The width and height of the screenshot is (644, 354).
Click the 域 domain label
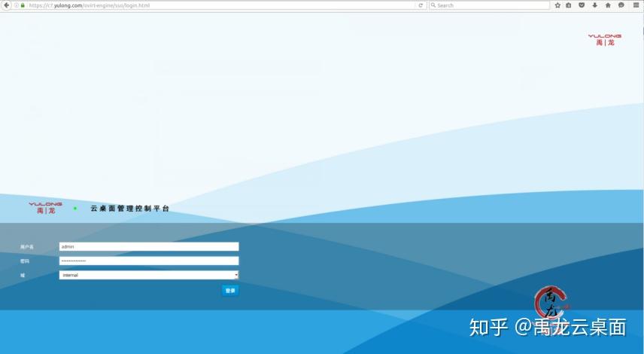pos(23,275)
